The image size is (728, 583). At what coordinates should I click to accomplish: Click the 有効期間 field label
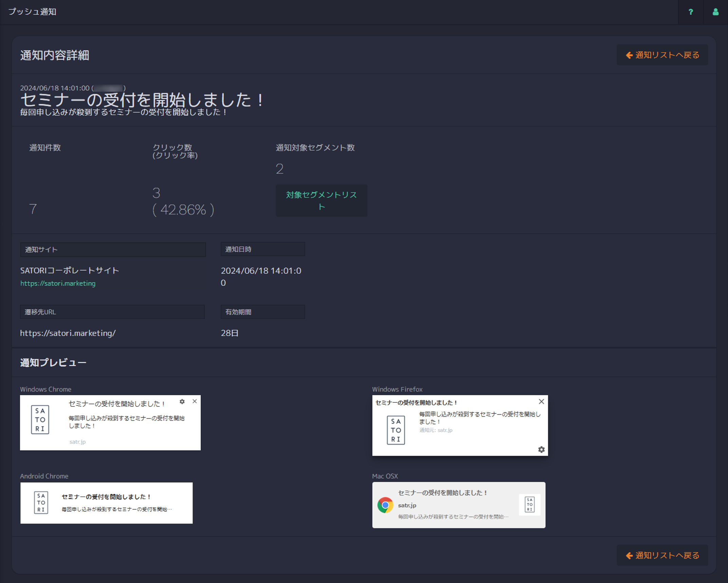coord(263,312)
